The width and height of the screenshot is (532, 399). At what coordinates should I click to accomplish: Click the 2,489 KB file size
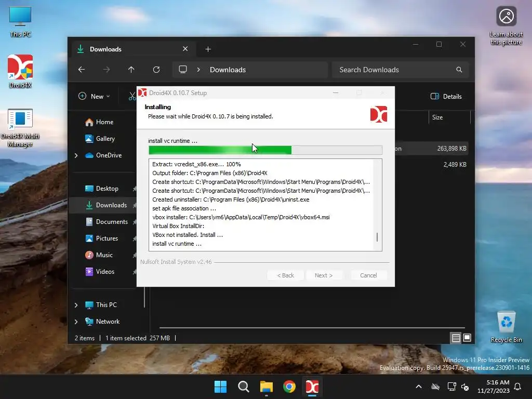pos(455,165)
